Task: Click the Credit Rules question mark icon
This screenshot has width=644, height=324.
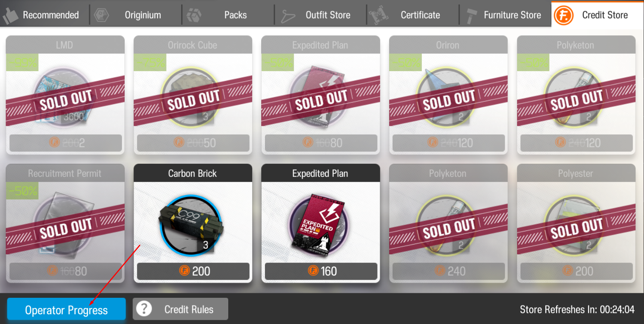Action: [x=144, y=309]
